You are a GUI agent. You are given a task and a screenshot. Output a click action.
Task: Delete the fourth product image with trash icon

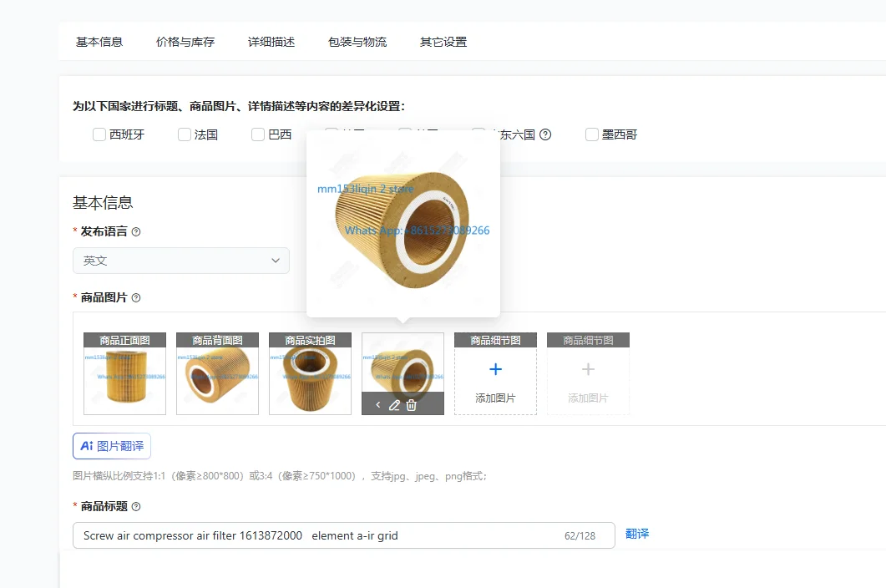coord(412,405)
